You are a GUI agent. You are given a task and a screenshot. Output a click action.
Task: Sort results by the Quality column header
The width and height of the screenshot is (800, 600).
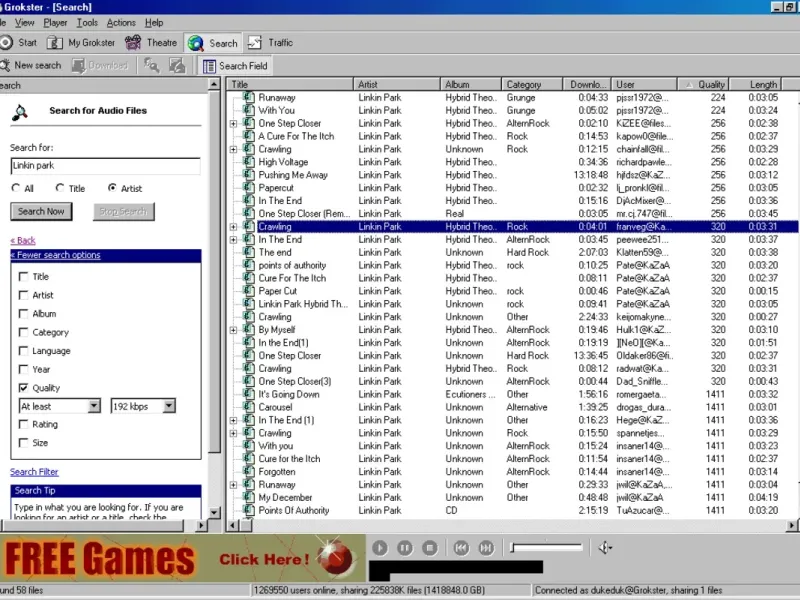[x=703, y=84]
